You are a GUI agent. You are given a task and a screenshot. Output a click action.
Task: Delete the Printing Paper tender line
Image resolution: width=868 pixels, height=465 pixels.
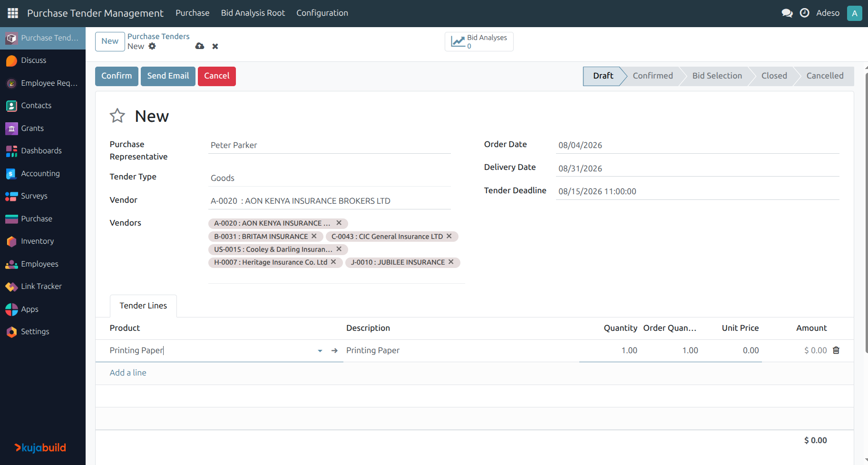point(836,350)
